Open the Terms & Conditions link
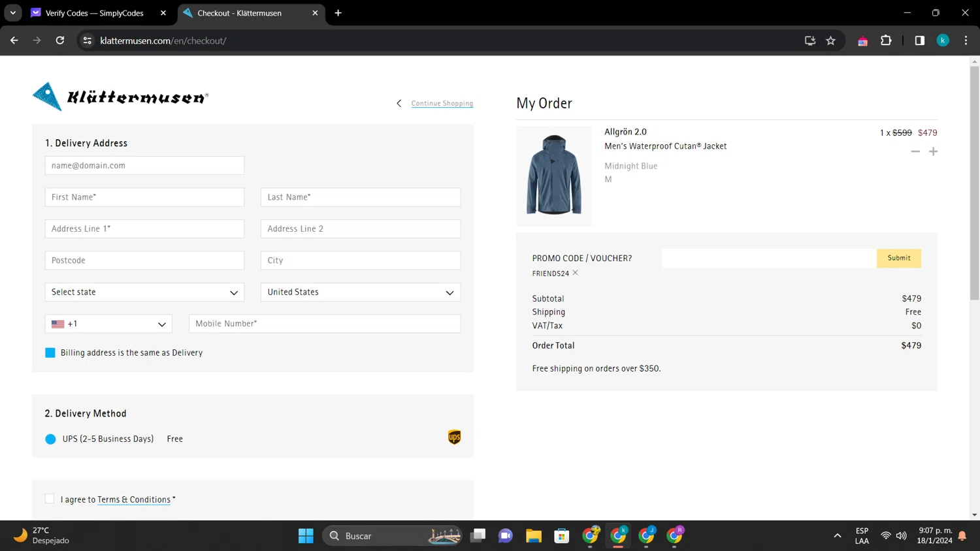The width and height of the screenshot is (980, 551). 134,499
